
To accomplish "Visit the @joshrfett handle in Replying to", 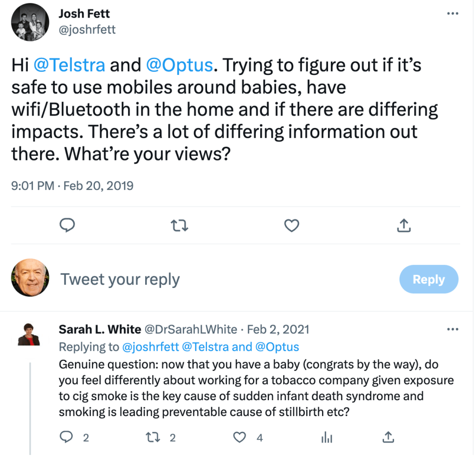I will [152, 347].
